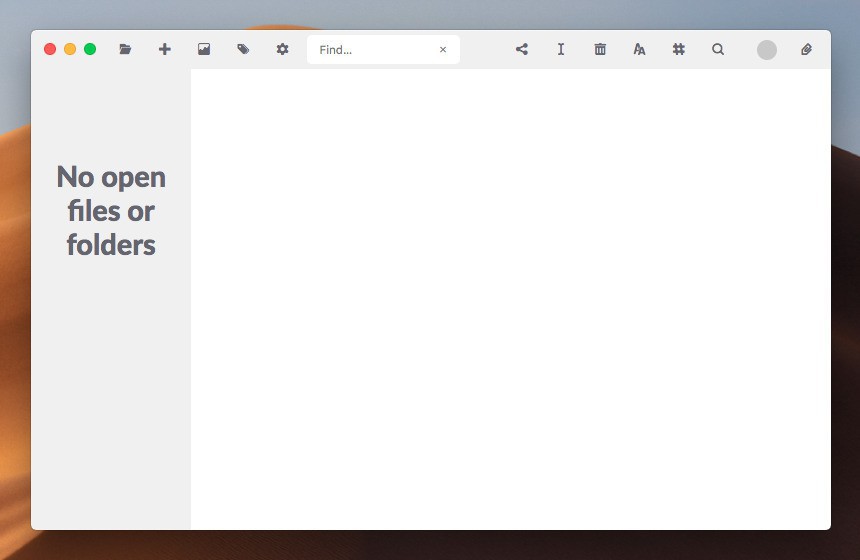This screenshot has height=560, width=860.
Task: Open preferences with the gear icon
Action: (282, 49)
